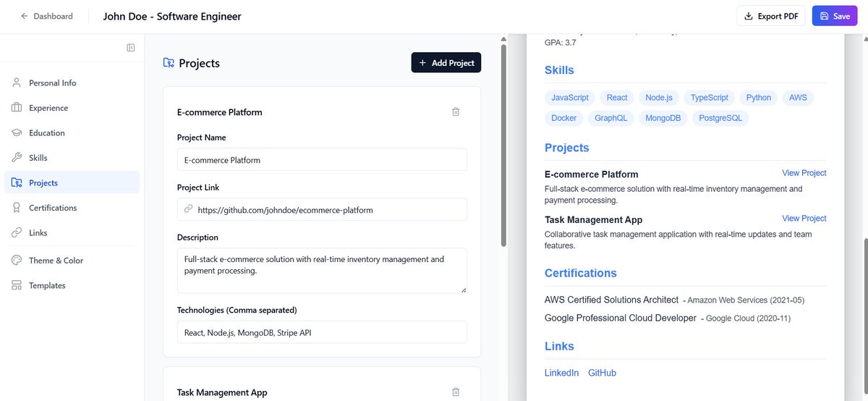868x401 pixels.
Task: Open the Theme & Color section
Action: click(x=72, y=260)
